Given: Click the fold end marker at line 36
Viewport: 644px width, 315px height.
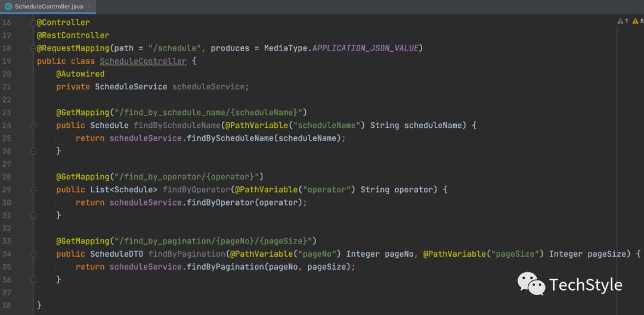Looking at the screenshot, I should tap(33, 279).
